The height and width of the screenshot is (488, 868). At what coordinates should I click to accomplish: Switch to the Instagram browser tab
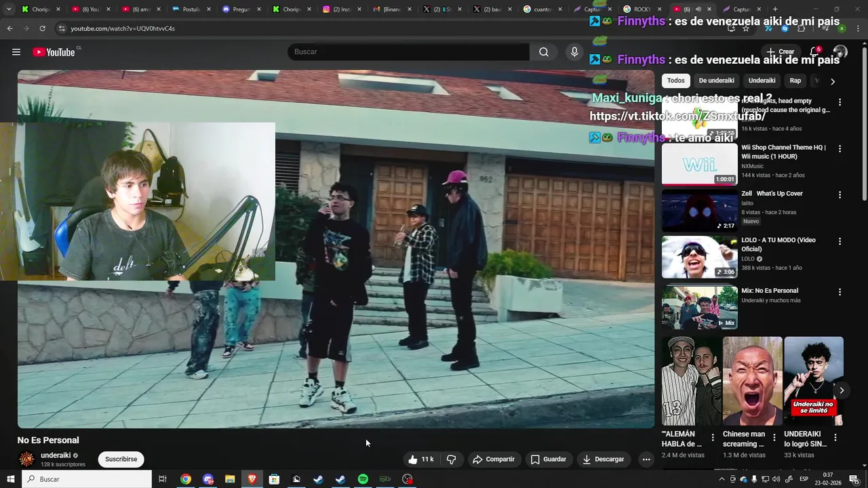(342, 9)
